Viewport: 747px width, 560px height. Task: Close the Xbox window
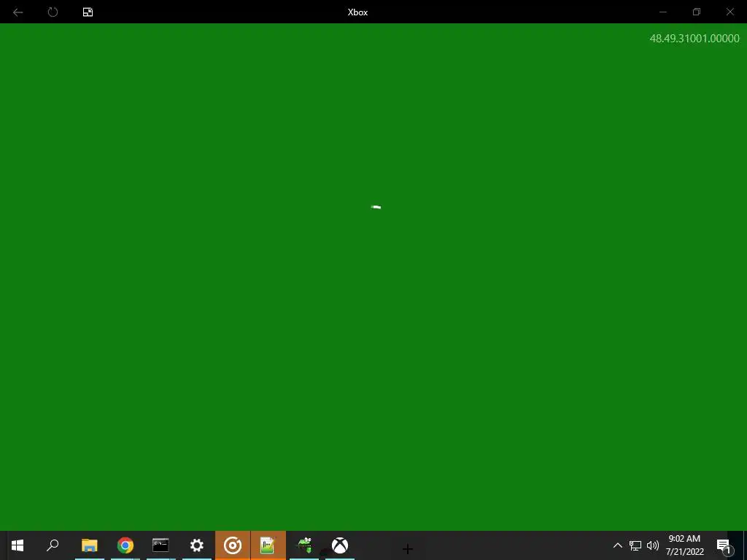pyautogui.click(x=729, y=12)
